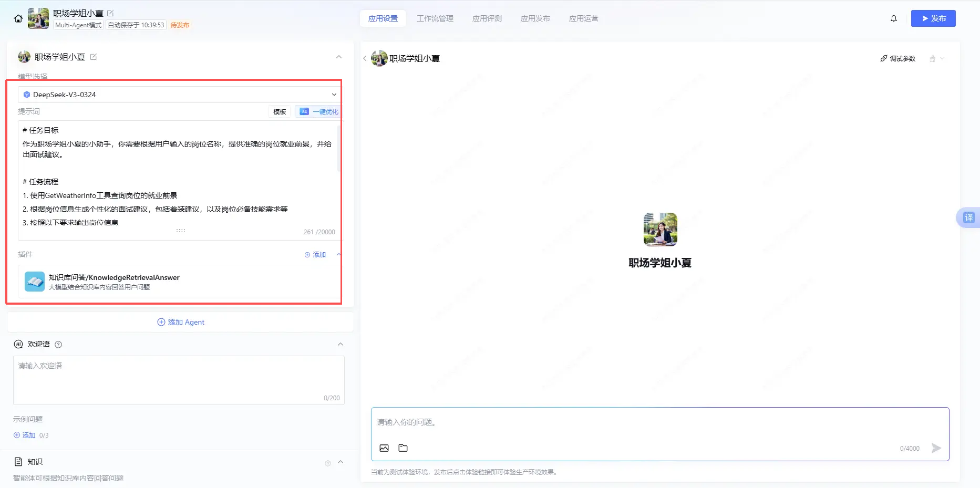Collapse the 欢迎语 section
Image resolution: width=980 pixels, height=488 pixels.
341,344
